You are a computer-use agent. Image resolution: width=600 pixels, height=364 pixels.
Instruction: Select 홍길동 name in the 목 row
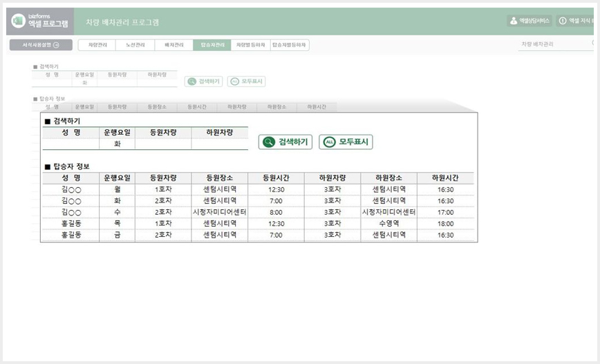point(71,224)
